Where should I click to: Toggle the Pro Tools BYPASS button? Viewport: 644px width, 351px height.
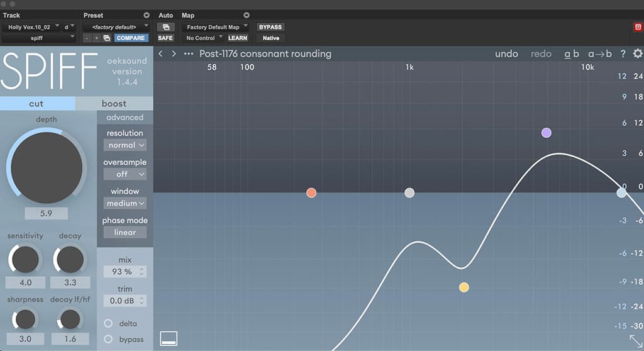tap(270, 27)
